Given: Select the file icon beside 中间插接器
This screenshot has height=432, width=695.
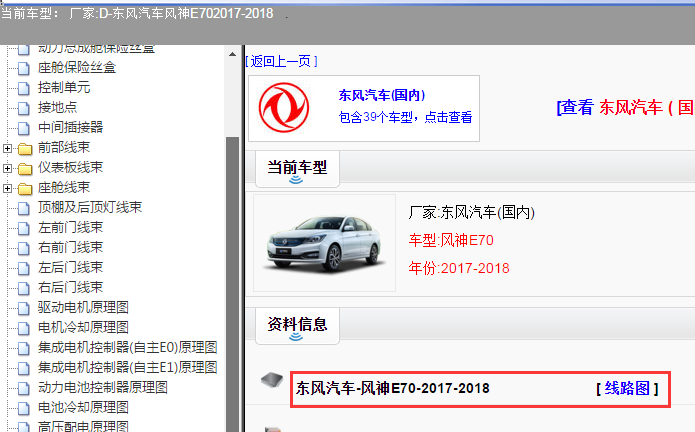Looking at the screenshot, I should pos(24,128).
